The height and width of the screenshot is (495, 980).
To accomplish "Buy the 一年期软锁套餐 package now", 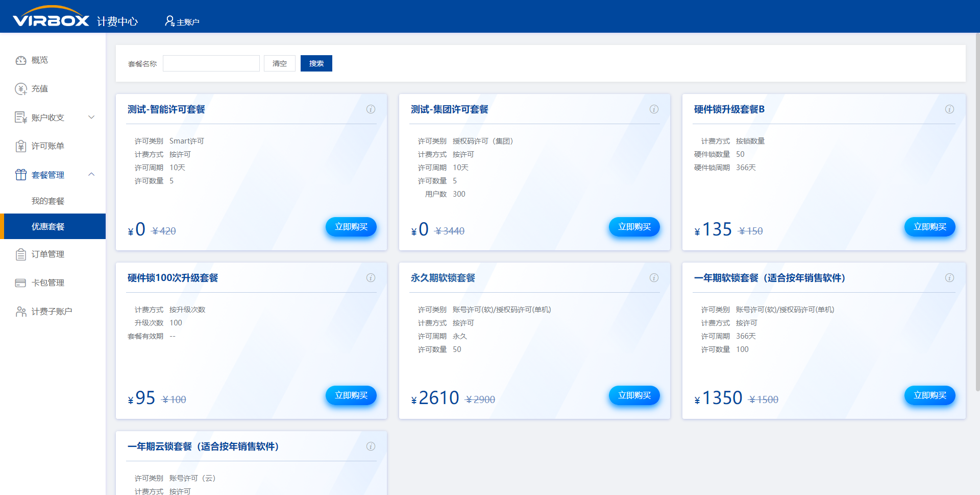I will [930, 395].
